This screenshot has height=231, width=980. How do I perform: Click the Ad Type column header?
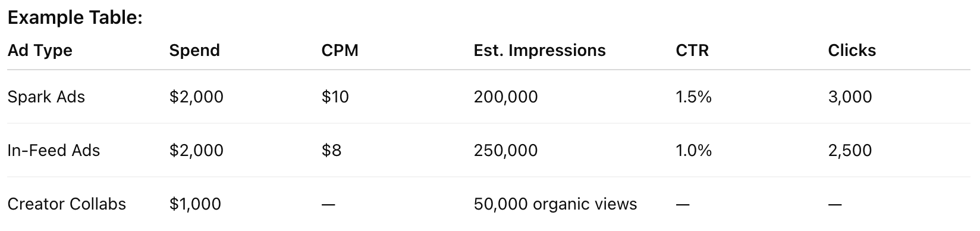pyautogui.click(x=40, y=51)
